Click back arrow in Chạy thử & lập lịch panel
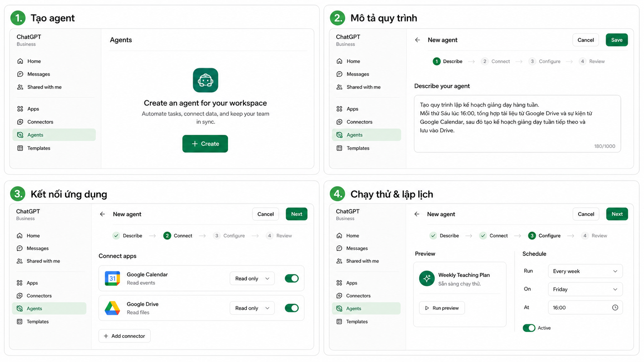This screenshot has width=644, height=362. click(417, 214)
